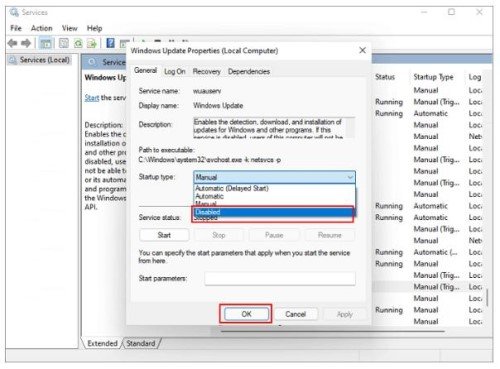Switch to the Extended view tab
This screenshot has width=500, height=369.
[x=102, y=343]
